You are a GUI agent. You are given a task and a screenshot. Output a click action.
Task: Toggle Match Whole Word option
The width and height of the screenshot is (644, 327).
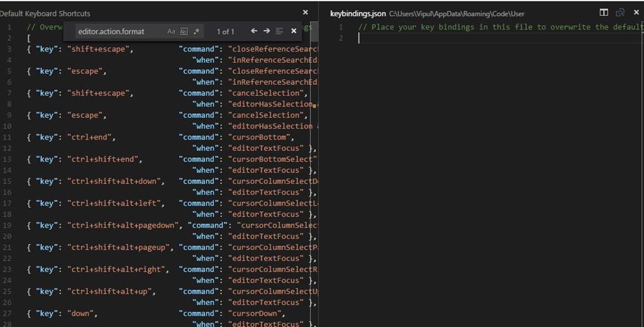pyautogui.click(x=184, y=31)
